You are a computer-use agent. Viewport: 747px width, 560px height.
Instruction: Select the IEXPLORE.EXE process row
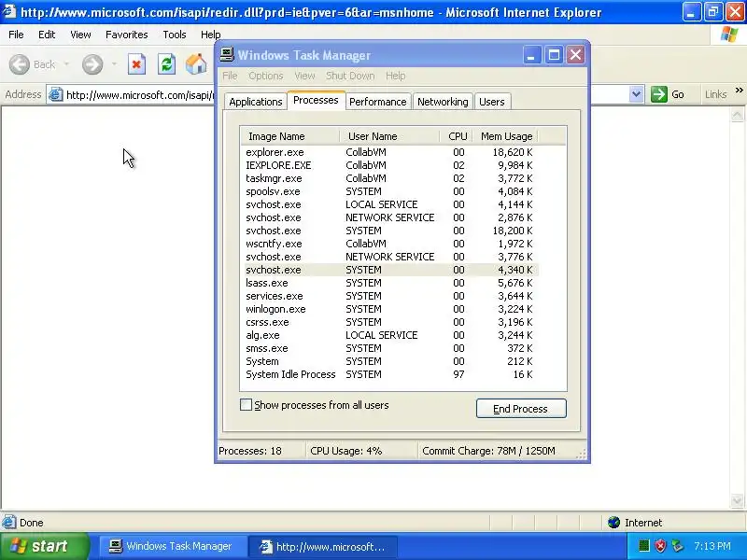(x=390, y=165)
